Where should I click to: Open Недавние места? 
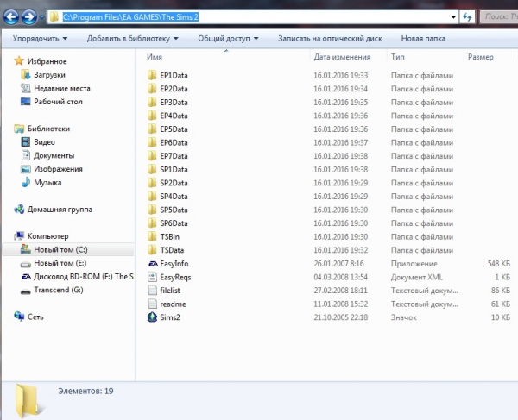55,89
